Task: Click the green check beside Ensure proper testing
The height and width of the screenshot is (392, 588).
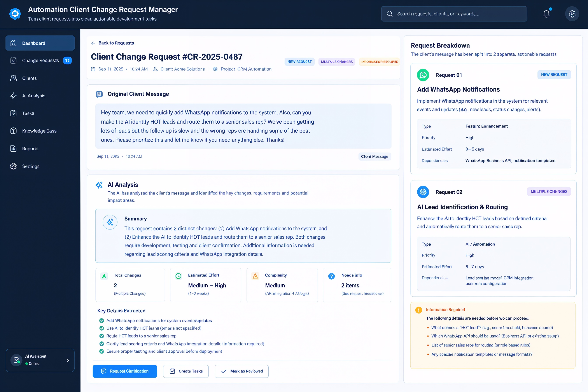Action: click(x=101, y=351)
